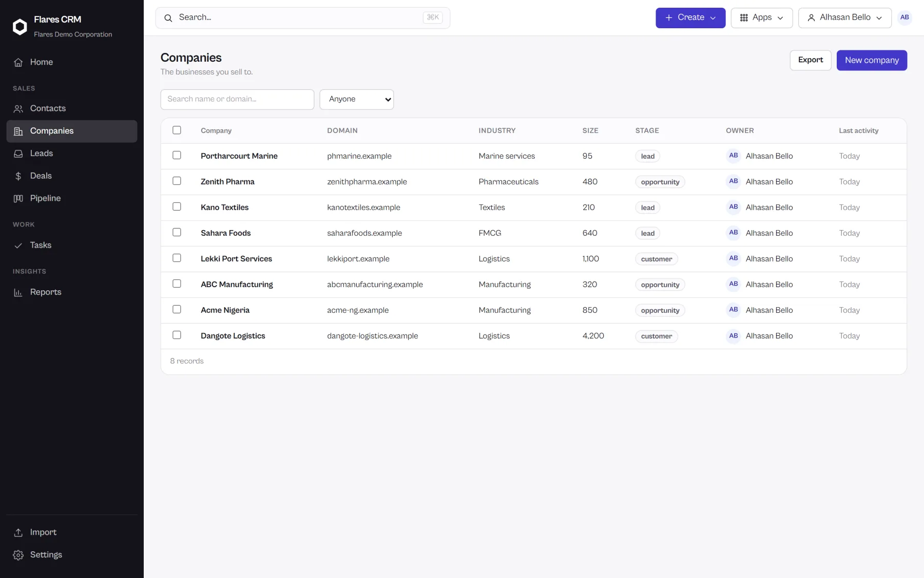Open the Dangote Logistics company link
This screenshot has width=924, height=578.
pyautogui.click(x=233, y=336)
